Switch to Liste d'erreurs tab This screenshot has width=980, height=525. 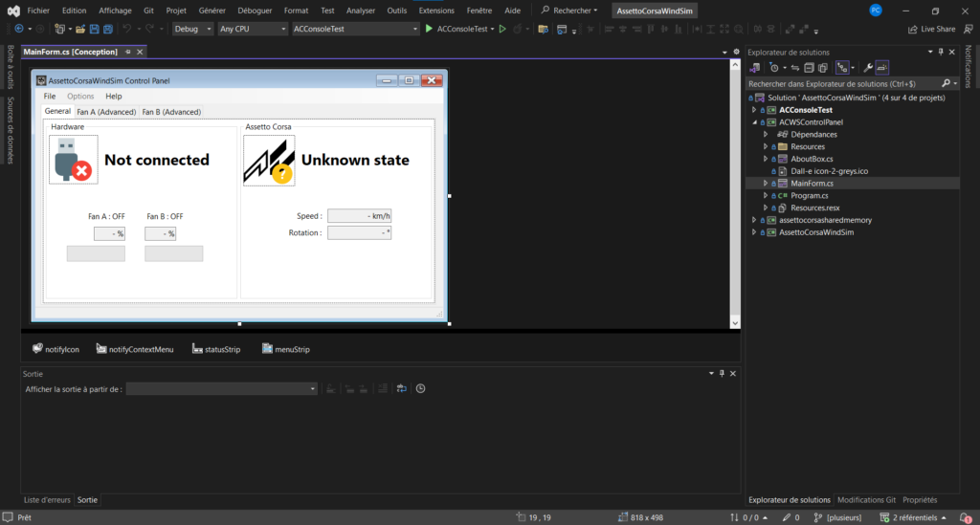pyautogui.click(x=47, y=500)
